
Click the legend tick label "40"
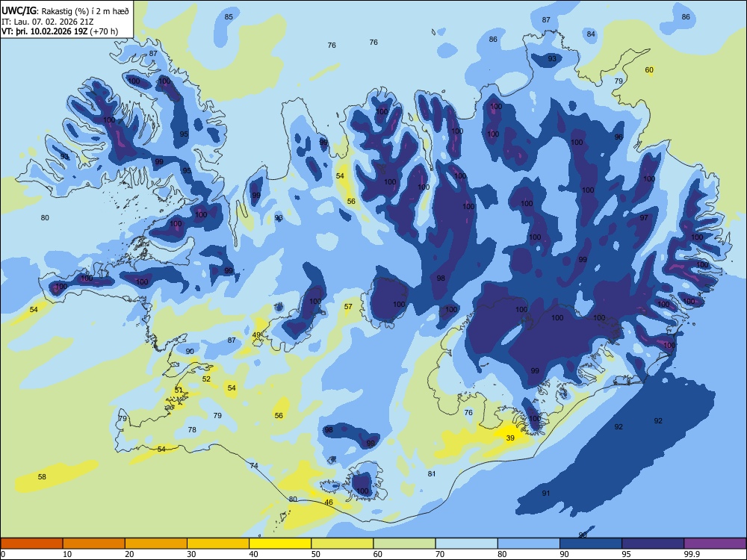[x=253, y=554]
